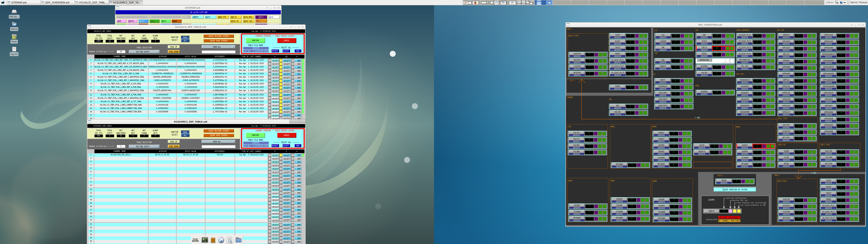Image resolution: width=868 pixels, height=244 pixels.
Task: Select the H1:SUS-MC2_M3_LOCK_L channel name cell
Action: tap(121, 155)
